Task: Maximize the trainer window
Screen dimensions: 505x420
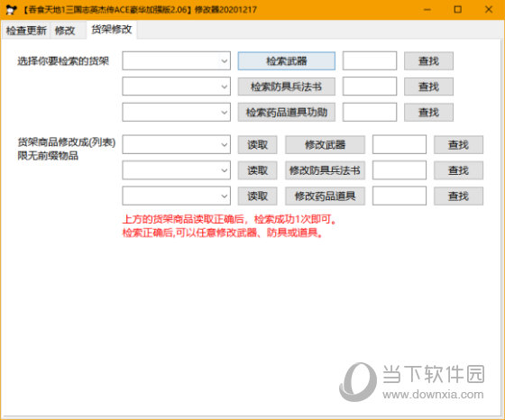Action: (x=458, y=10)
